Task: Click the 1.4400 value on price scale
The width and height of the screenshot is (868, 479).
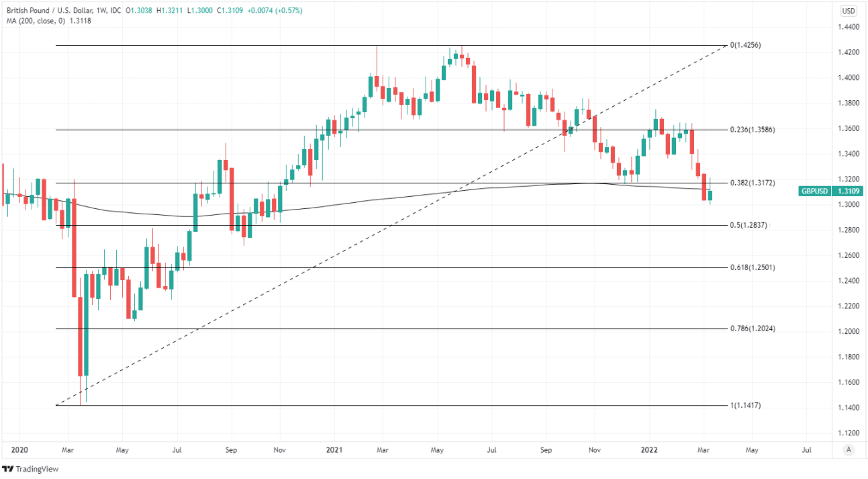Action: 847,28
